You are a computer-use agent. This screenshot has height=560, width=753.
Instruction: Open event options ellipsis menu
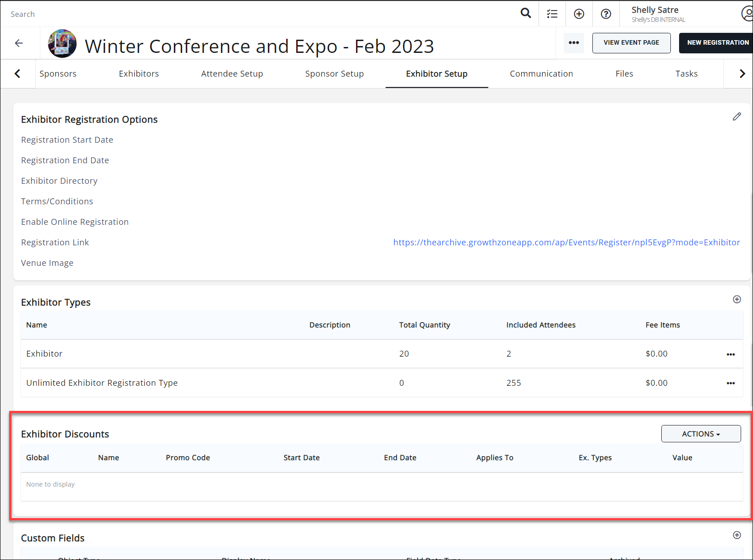(574, 43)
